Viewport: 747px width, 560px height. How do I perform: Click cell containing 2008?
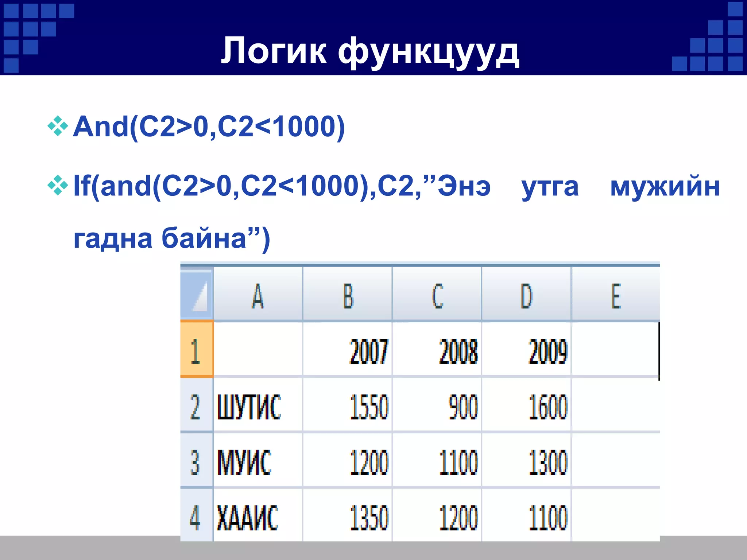point(437,349)
